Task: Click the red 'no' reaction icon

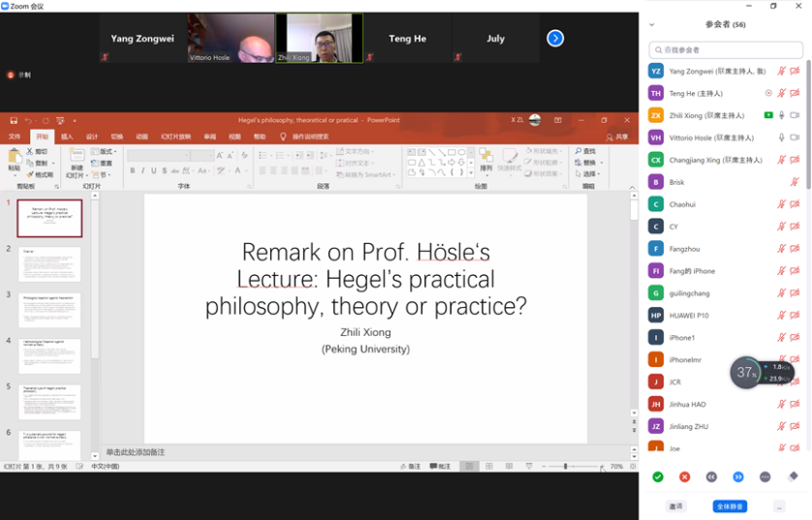Action: coord(684,476)
